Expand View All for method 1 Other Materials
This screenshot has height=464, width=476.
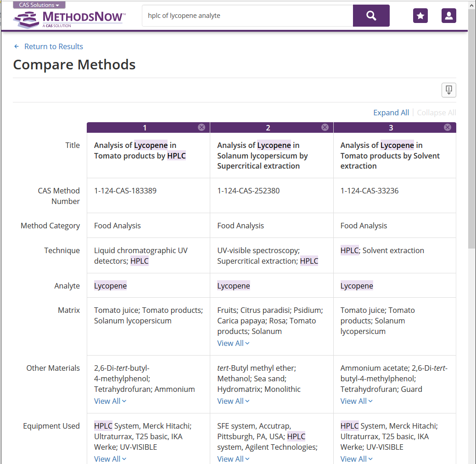(x=110, y=401)
